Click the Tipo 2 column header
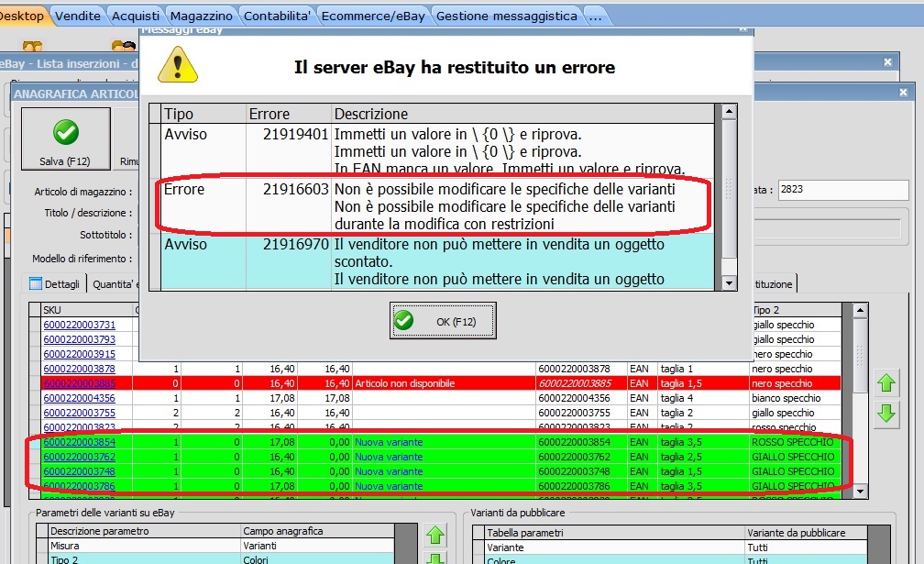924x564 pixels. click(796, 310)
